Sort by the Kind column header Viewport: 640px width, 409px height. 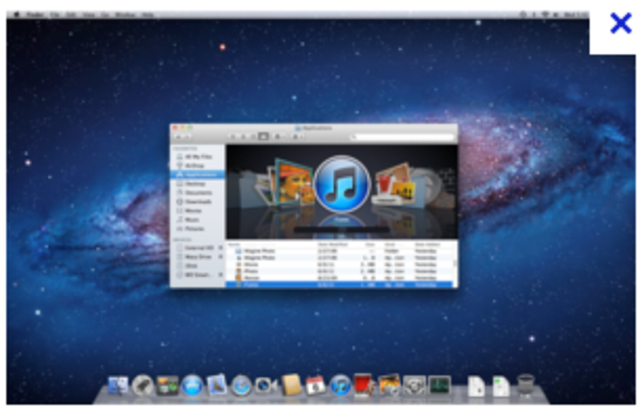389,244
